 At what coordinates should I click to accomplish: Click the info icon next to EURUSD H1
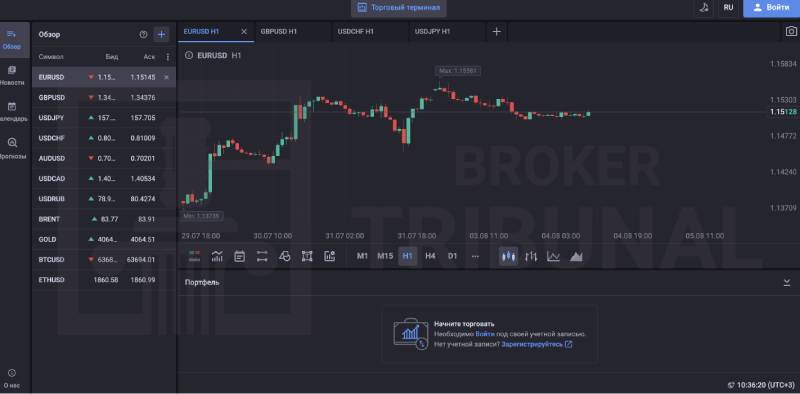pyautogui.click(x=188, y=55)
